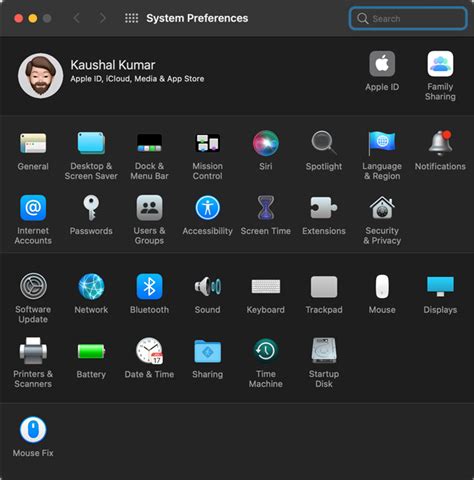
Task: Minimize the System Preferences window
Action: (x=33, y=18)
